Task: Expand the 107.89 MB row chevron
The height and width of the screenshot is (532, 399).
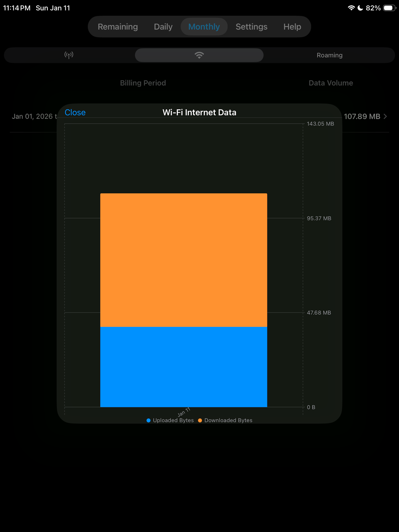Action: (385, 116)
